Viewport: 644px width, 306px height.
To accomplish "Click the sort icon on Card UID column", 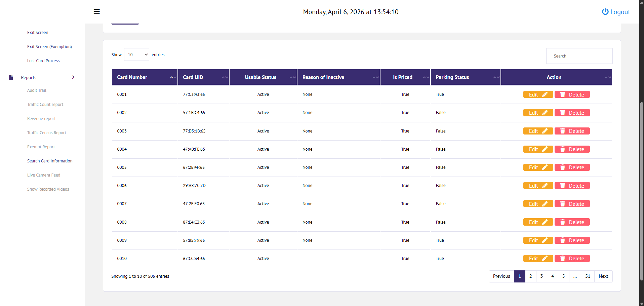I will pos(225,77).
